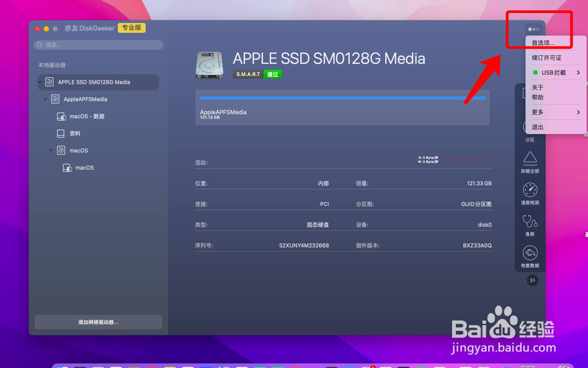Select the 资料 volume
This screenshot has height=368, width=588.
coord(75,134)
